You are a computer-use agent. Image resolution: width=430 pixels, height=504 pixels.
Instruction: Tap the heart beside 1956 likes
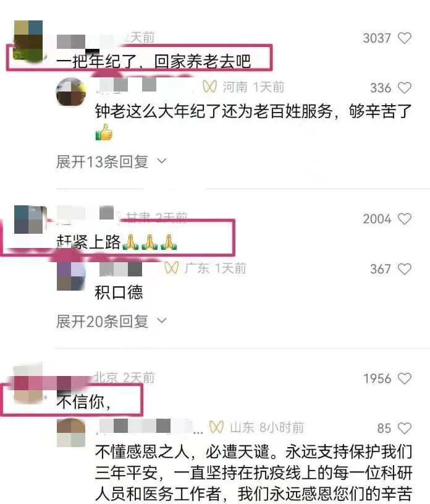click(404, 378)
